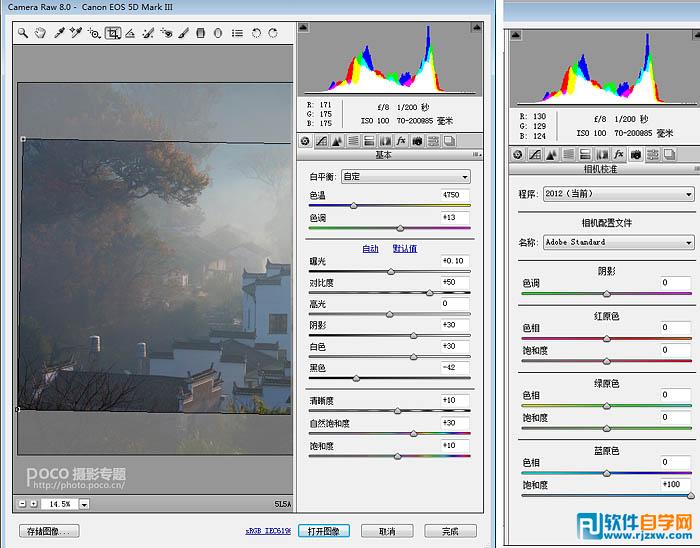The height and width of the screenshot is (548, 700).
Task: Select the Graduated Filter tool
Action: [200, 33]
